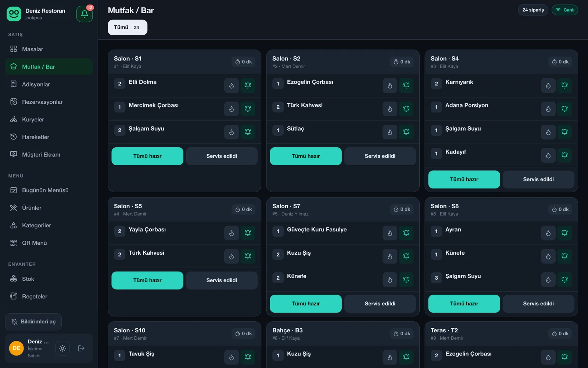Go to Rezervasyonlar page
This screenshot has width=588, height=368.
tap(49, 102)
